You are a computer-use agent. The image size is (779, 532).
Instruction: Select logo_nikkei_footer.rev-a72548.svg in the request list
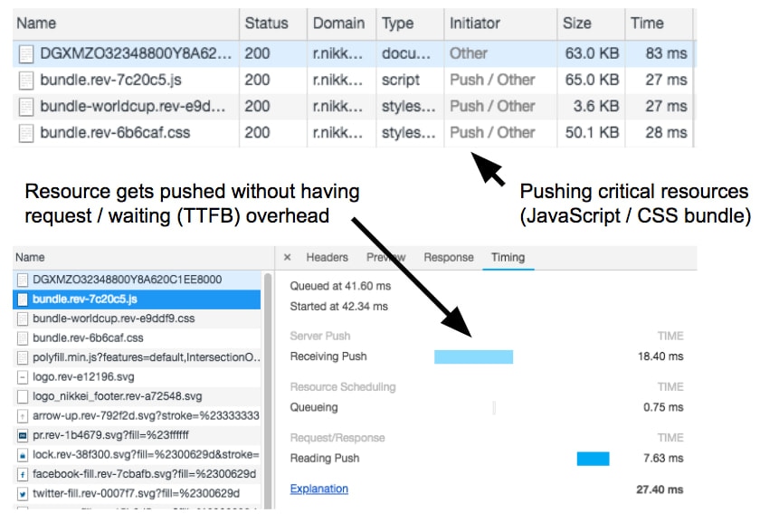tap(118, 396)
